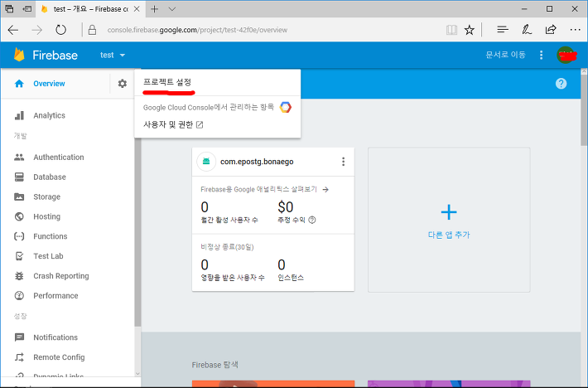Screen dimensions: 588x388
Task: Click the settings gear icon
Action: pos(123,83)
